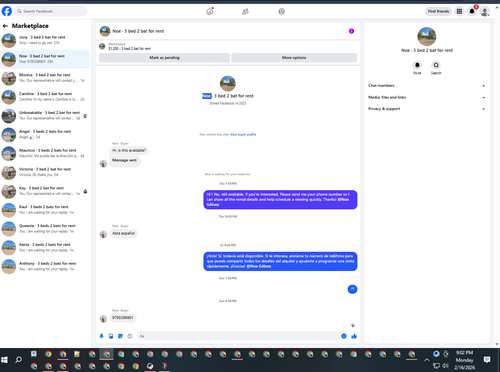The width and height of the screenshot is (500, 372).
Task: Expand Media, files and links section
Action: click(426, 97)
